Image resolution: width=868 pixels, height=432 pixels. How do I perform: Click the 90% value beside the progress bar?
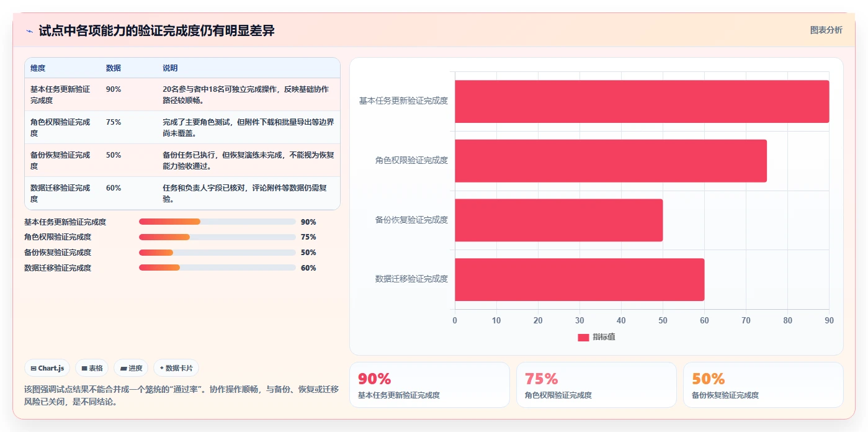(308, 222)
